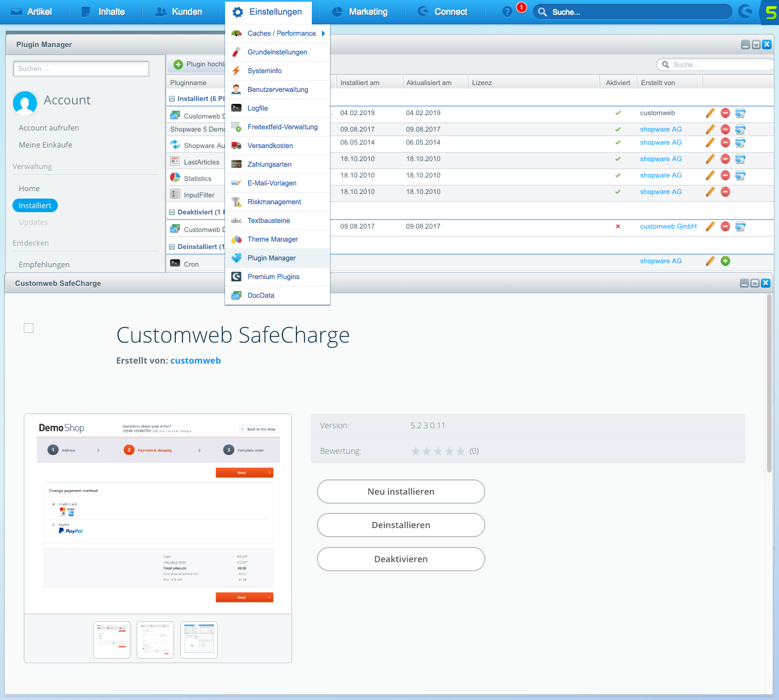779x700 pixels.
Task: Click the Plugin hochladen add icon
Action: [178, 65]
